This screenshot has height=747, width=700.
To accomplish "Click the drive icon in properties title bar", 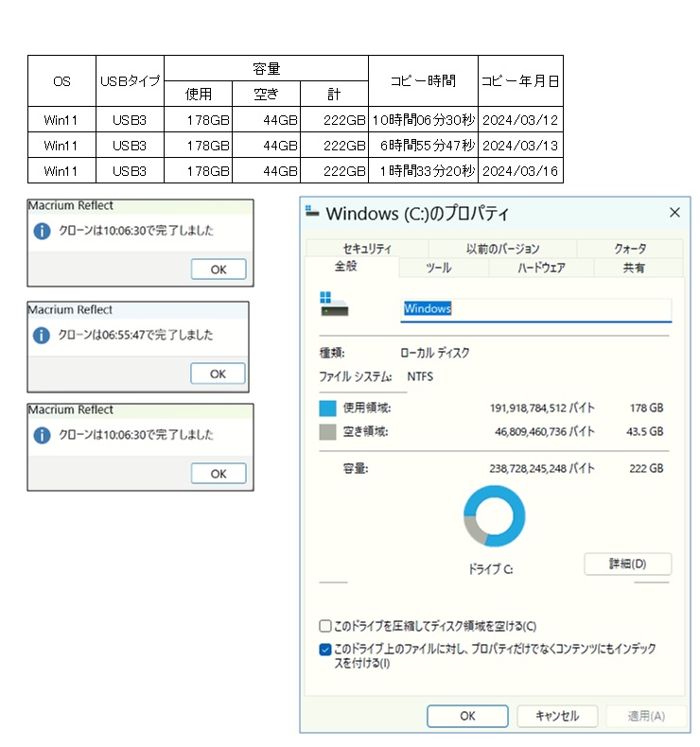I will pyautogui.click(x=312, y=211).
